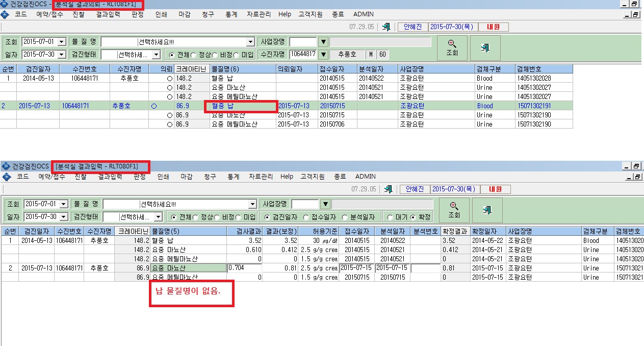Click the blue diamond icon left of 코드 in bottom menu
Viewport: 644px width, 346px height.
[x=6, y=177]
